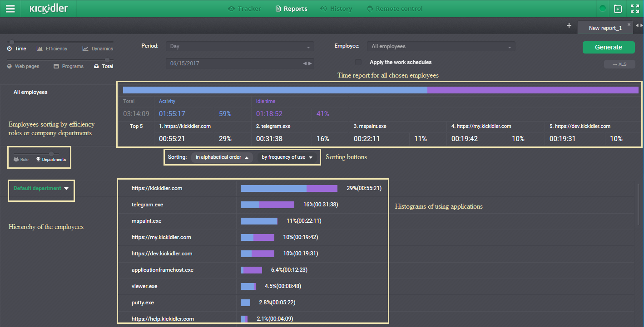The height and width of the screenshot is (327, 644).
Task: Click the total activity/idle progress bar
Action: (x=381, y=90)
